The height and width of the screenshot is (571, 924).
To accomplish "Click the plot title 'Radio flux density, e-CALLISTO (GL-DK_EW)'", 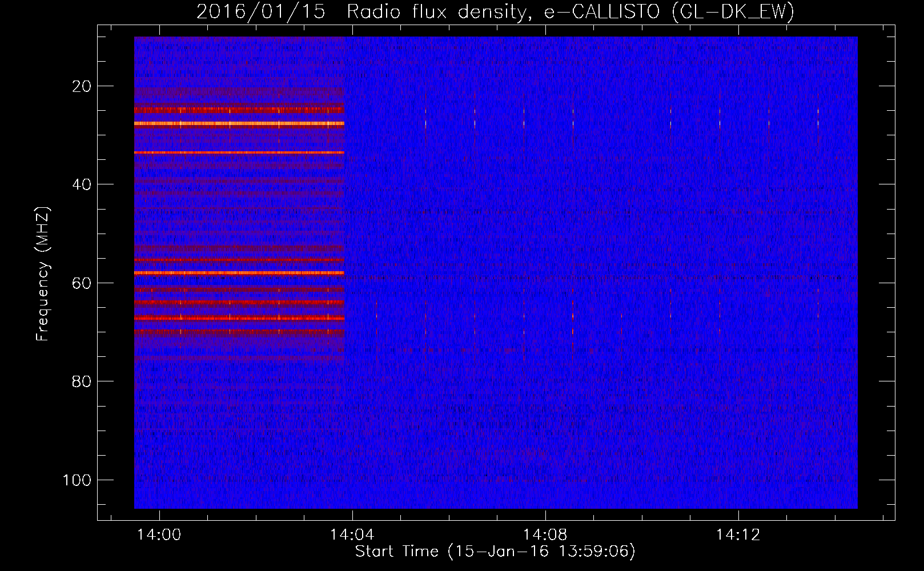I will 570,11.
